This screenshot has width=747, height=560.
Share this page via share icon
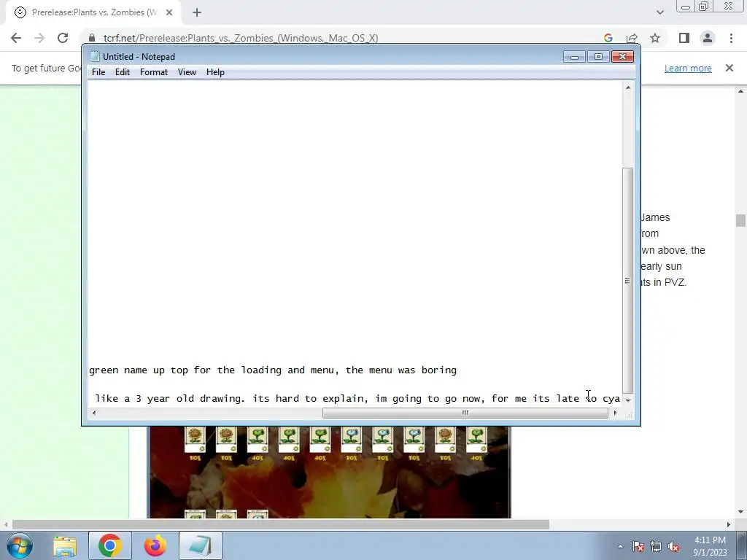click(632, 38)
